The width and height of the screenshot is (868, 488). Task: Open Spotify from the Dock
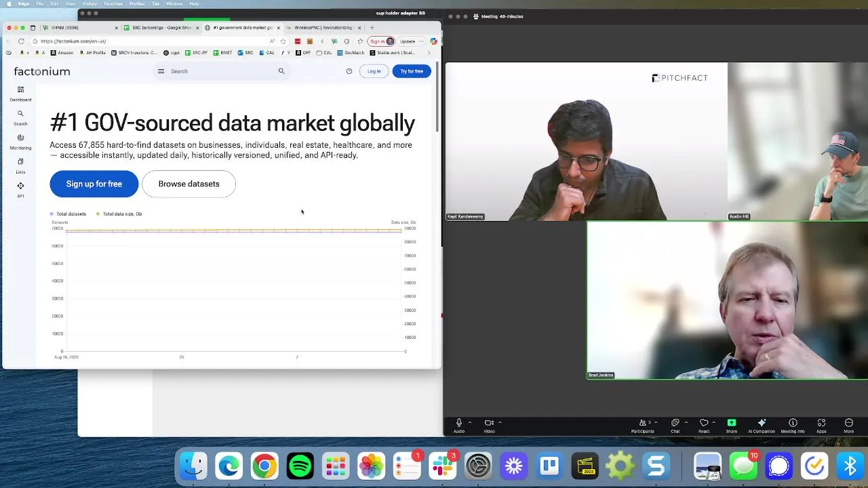click(300, 466)
